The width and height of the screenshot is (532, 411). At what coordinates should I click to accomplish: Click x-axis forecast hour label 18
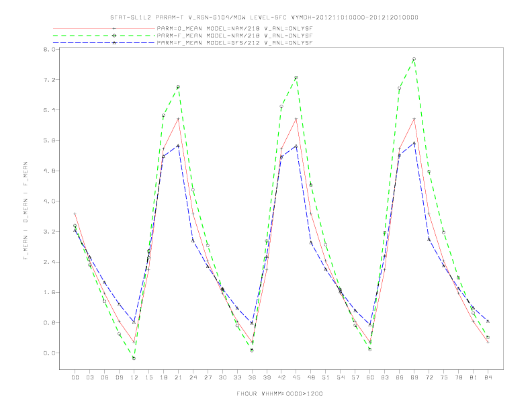(x=163, y=377)
